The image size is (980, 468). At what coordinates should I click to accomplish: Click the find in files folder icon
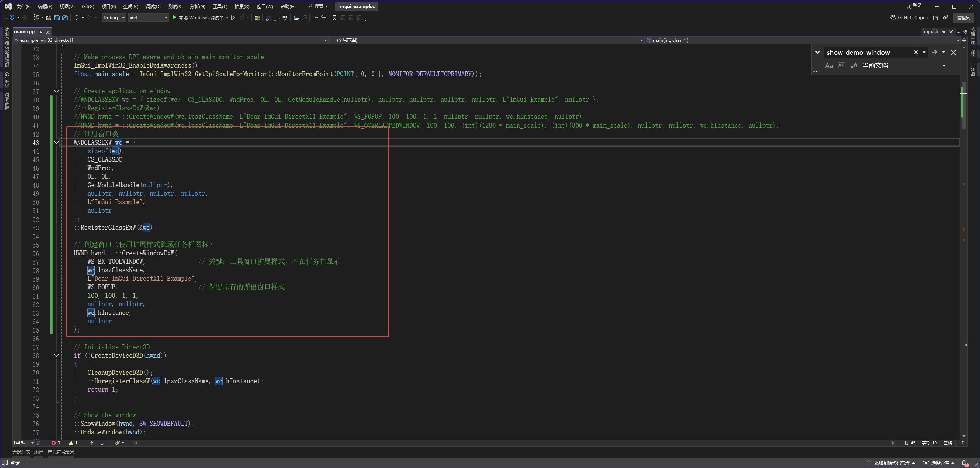[x=257, y=17]
